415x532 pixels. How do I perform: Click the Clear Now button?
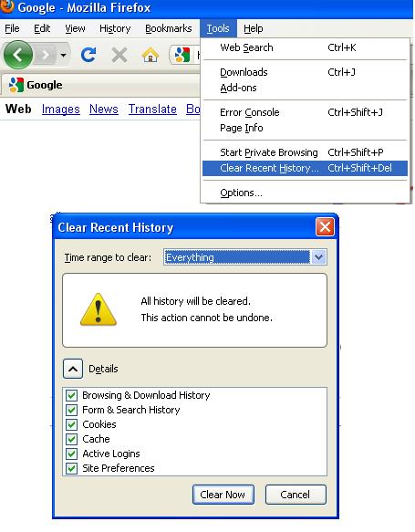click(223, 495)
